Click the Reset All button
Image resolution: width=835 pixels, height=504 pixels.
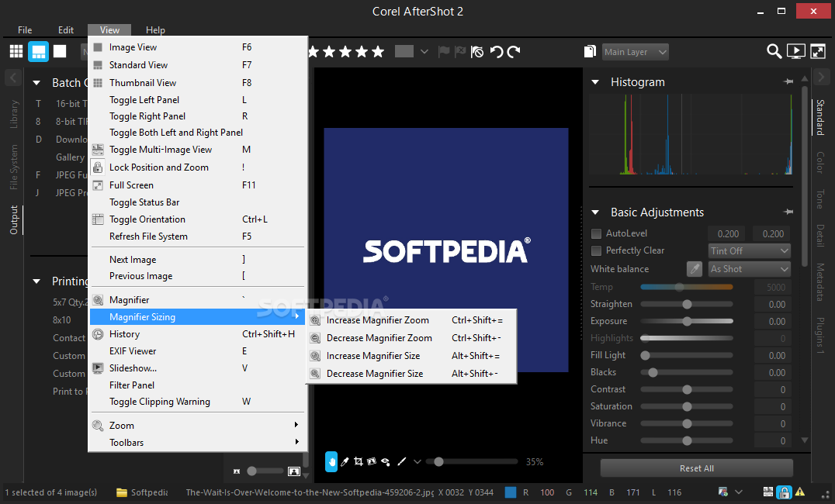[x=697, y=468]
